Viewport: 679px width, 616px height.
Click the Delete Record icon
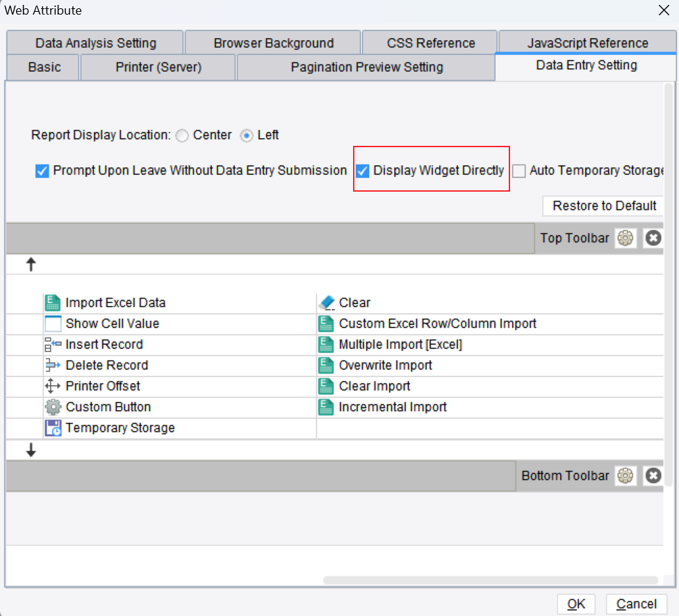[53, 365]
